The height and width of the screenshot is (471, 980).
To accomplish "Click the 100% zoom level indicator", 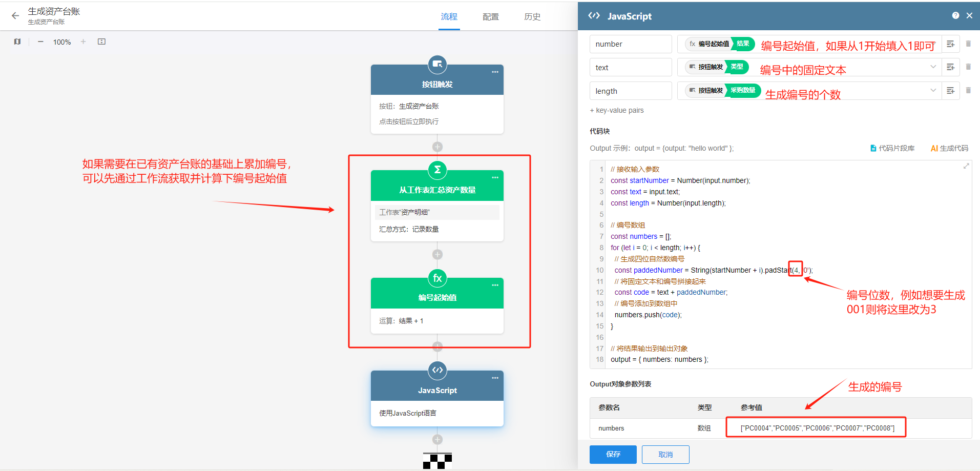I will point(62,42).
